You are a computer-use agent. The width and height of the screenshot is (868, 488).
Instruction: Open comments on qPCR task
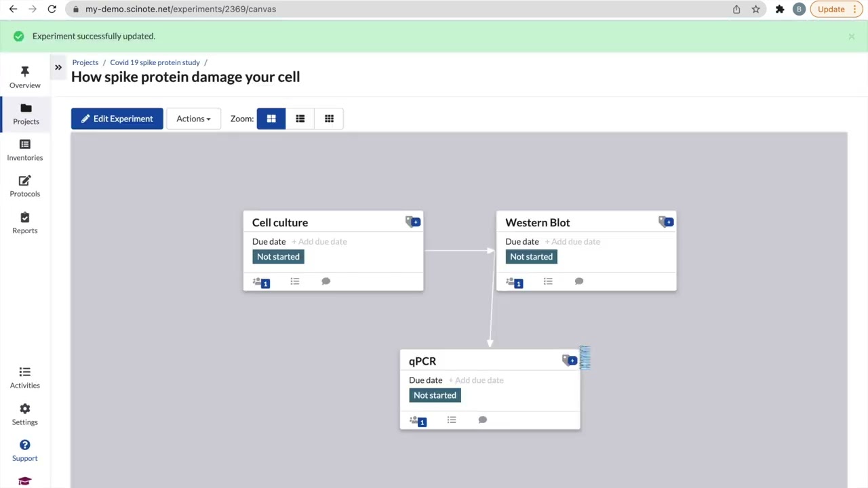(x=483, y=420)
